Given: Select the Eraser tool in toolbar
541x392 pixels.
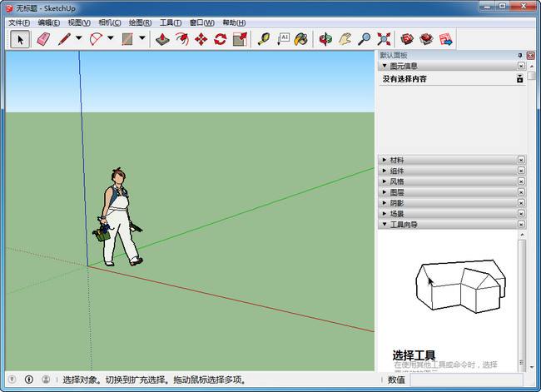Looking at the screenshot, I should point(42,38).
